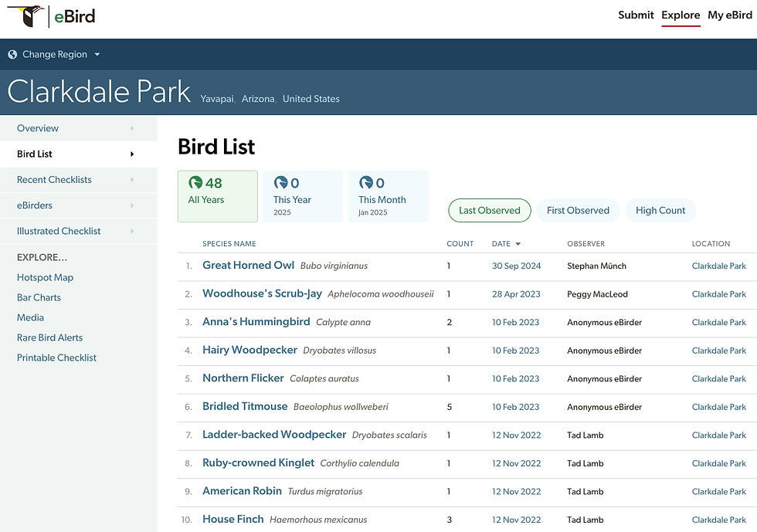
Task: Expand the eBirders sidebar arrow
Action: pos(132,205)
